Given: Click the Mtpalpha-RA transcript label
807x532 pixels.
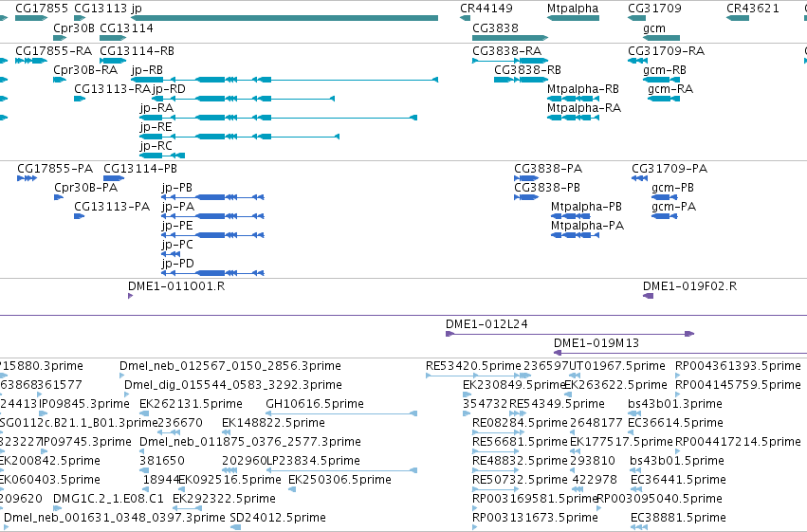Looking at the screenshot, I should tap(584, 108).
